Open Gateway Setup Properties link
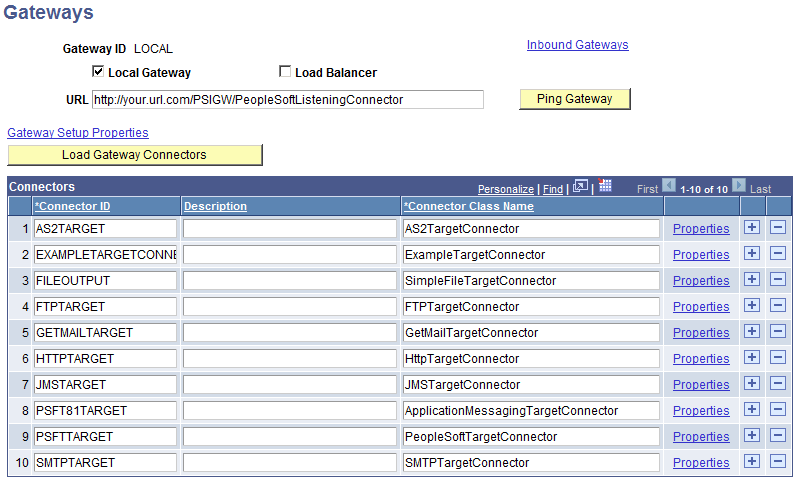Image resolution: width=794 pixels, height=478 pixels. pos(78,133)
